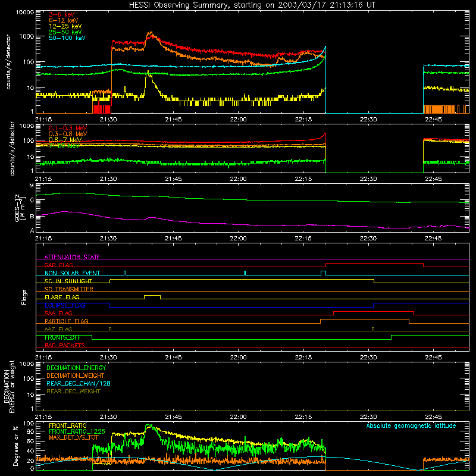Click the DECIMATION_WEIGHT legend label
This screenshot has height=476, width=476.
point(76,375)
